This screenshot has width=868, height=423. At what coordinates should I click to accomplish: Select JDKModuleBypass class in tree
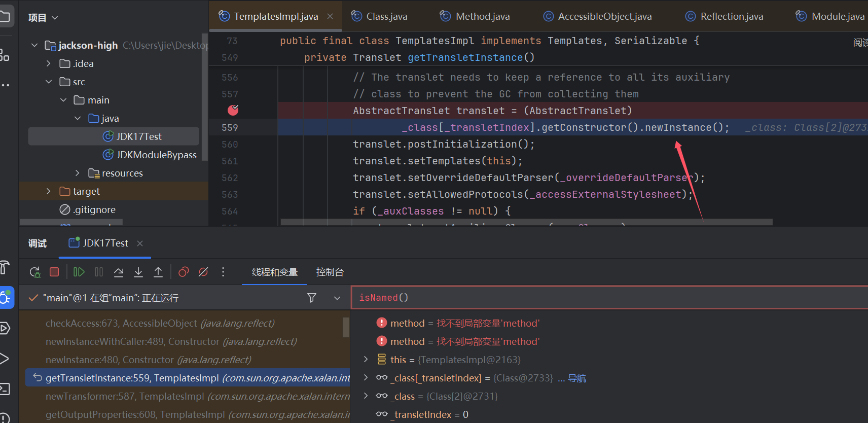(x=150, y=155)
